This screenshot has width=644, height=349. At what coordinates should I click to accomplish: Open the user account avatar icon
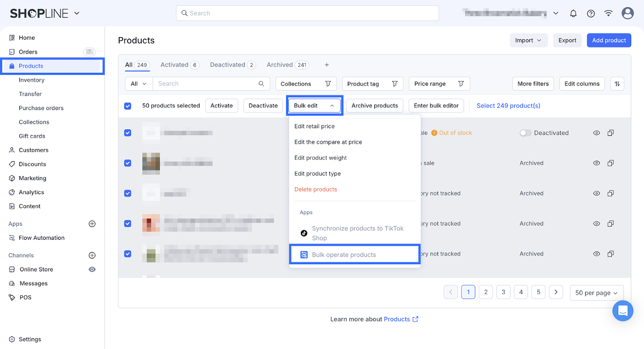(627, 13)
